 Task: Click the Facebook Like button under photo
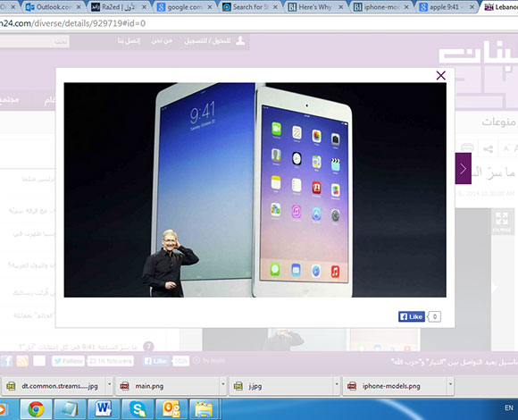click(411, 316)
